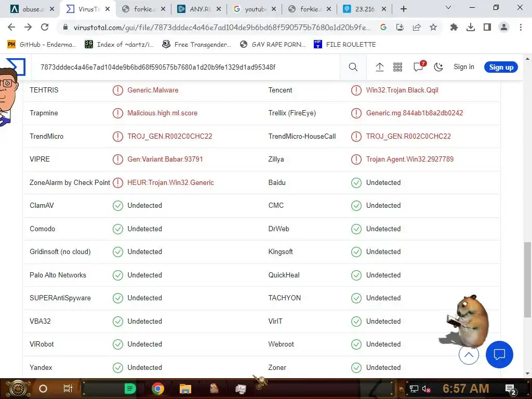Image resolution: width=532 pixels, height=399 pixels.
Task: Click the page vertical scrollbar thumb
Action: (x=527, y=280)
